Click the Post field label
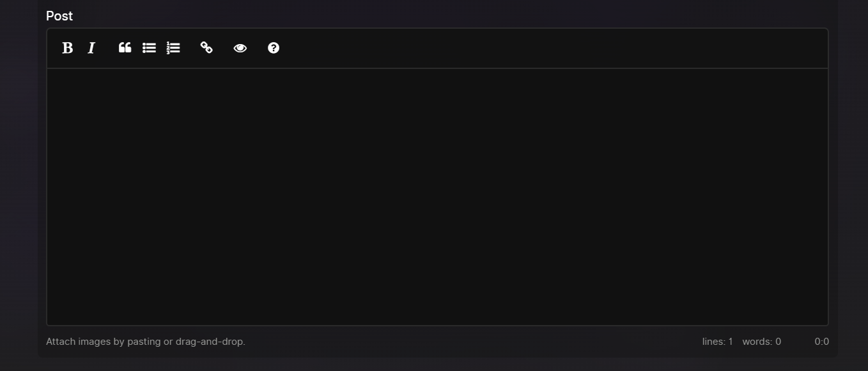Viewport: 868px width, 371px height. (x=59, y=16)
